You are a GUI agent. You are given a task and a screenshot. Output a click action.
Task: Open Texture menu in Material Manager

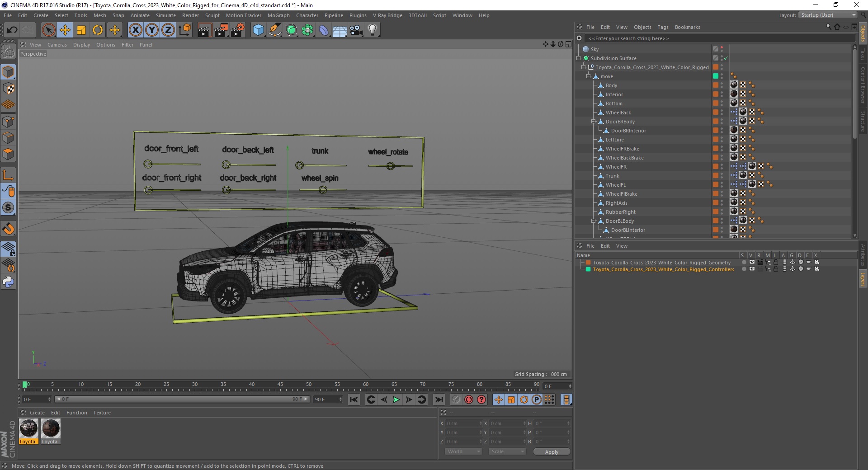point(102,413)
